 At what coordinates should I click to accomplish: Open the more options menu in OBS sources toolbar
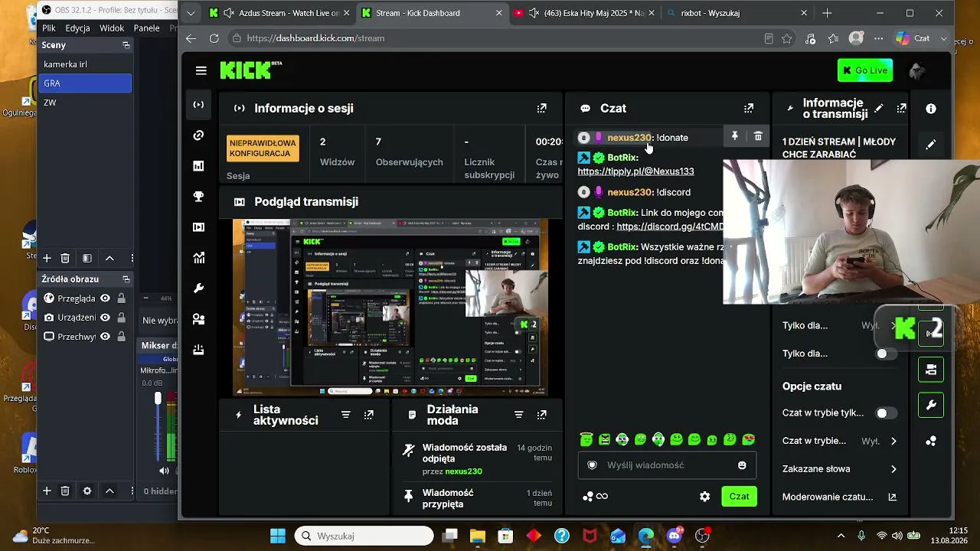click(x=132, y=491)
